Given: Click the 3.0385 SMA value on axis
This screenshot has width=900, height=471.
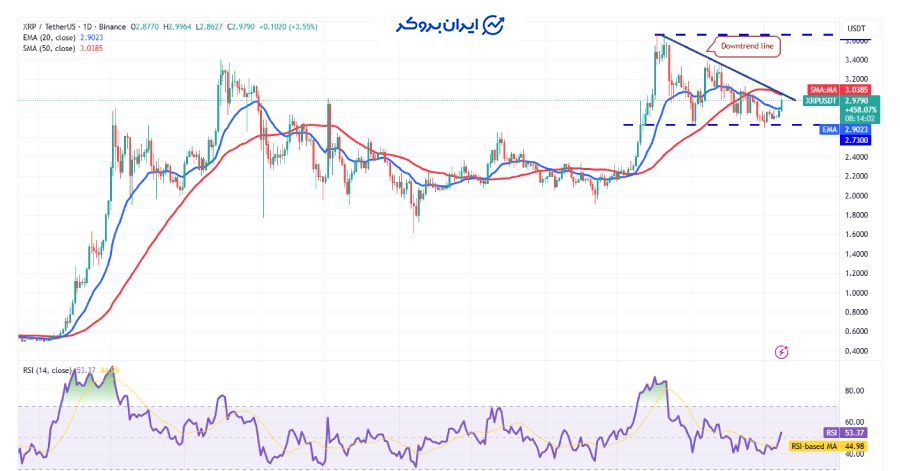Looking at the screenshot, I should pos(857,89).
